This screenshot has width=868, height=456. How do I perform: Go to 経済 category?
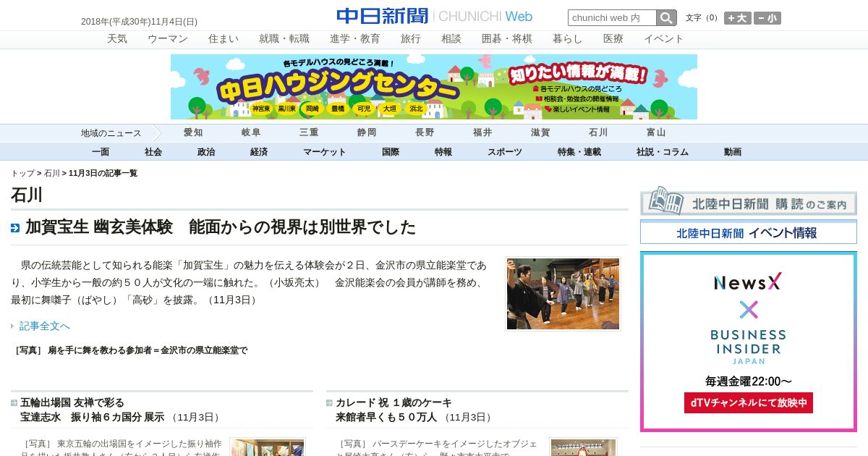[259, 152]
